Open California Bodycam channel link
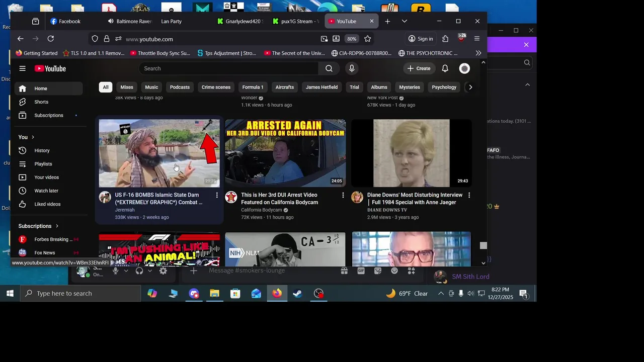The width and height of the screenshot is (644, 362). click(261, 210)
